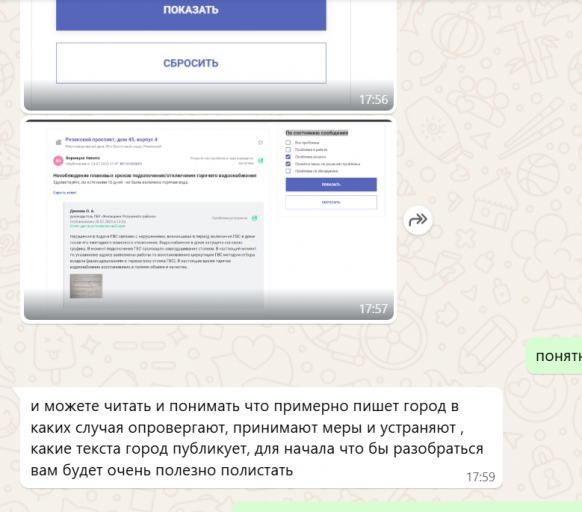
Task: Click the partially visible green bubble at the bottom
Action: (407, 507)
